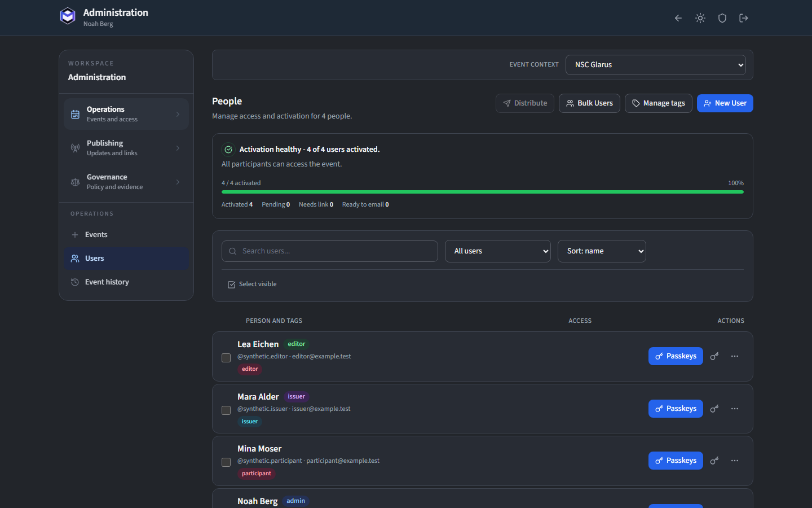This screenshot has width=812, height=508.
Task: Open Manage tags
Action: [x=659, y=103]
